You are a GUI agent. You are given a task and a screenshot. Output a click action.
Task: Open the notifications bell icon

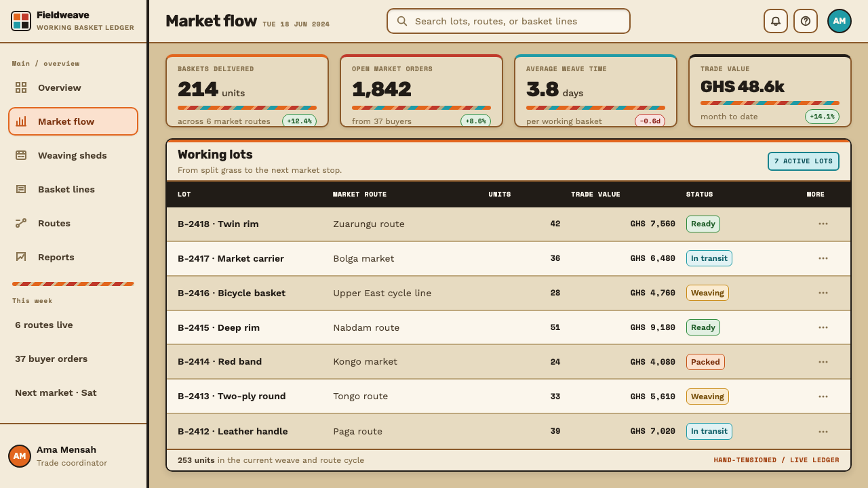(x=776, y=21)
